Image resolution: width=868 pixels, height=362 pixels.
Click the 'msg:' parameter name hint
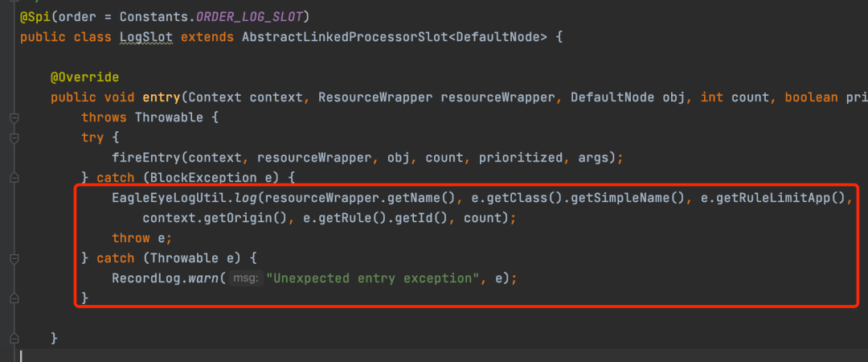[x=244, y=278]
